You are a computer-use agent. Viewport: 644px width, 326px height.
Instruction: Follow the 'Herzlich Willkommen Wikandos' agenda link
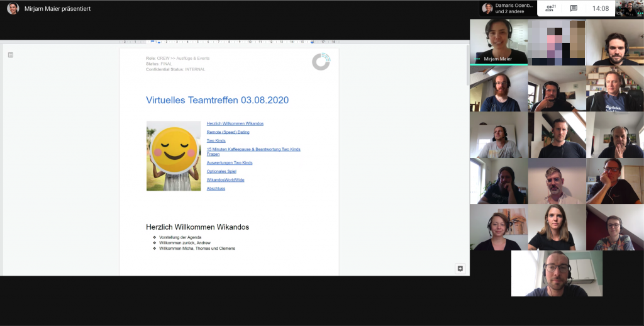point(235,123)
